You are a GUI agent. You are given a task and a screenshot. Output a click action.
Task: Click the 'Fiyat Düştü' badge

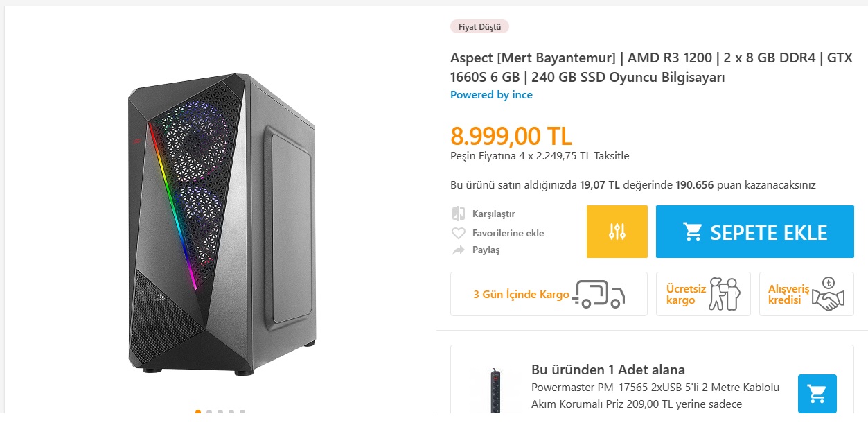pos(479,27)
